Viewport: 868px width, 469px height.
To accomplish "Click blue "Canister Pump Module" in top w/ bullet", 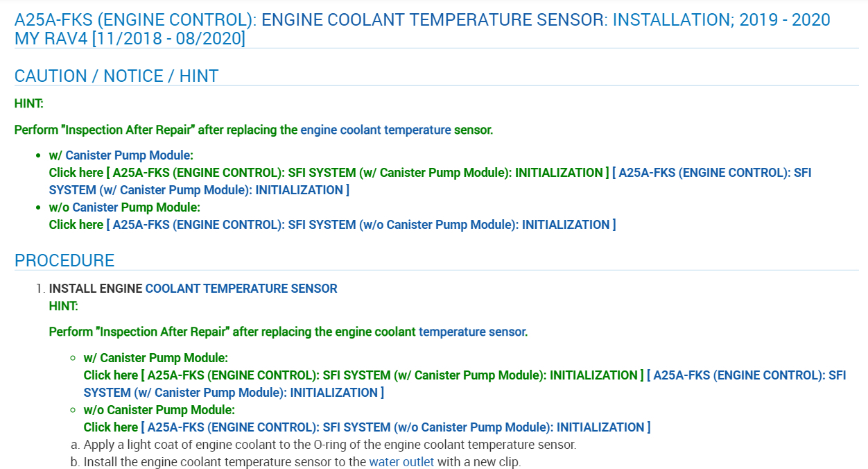I will click(x=129, y=155).
